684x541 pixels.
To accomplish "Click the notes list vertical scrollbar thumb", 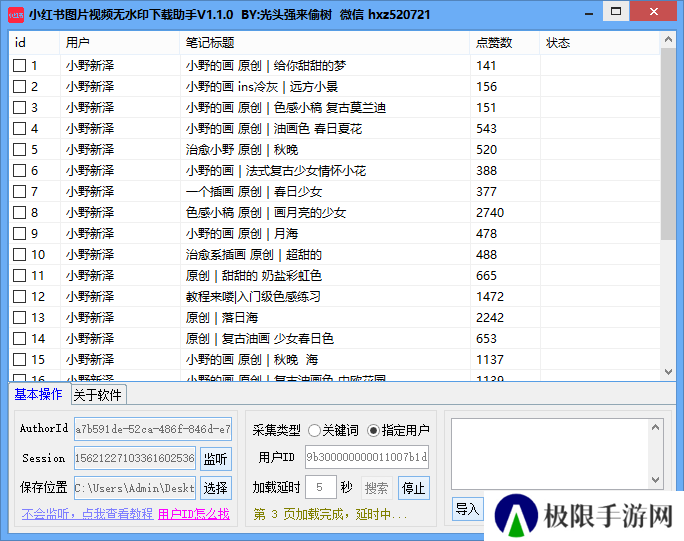I will click(668, 144).
